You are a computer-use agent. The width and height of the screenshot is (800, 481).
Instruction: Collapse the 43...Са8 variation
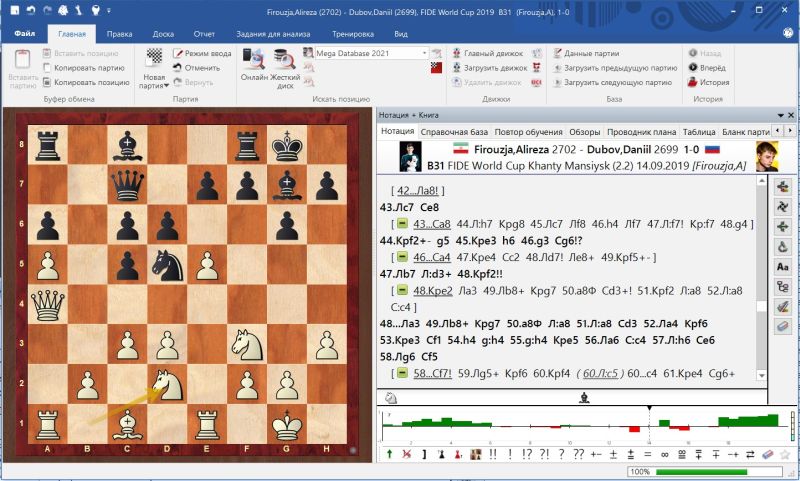[402, 222]
